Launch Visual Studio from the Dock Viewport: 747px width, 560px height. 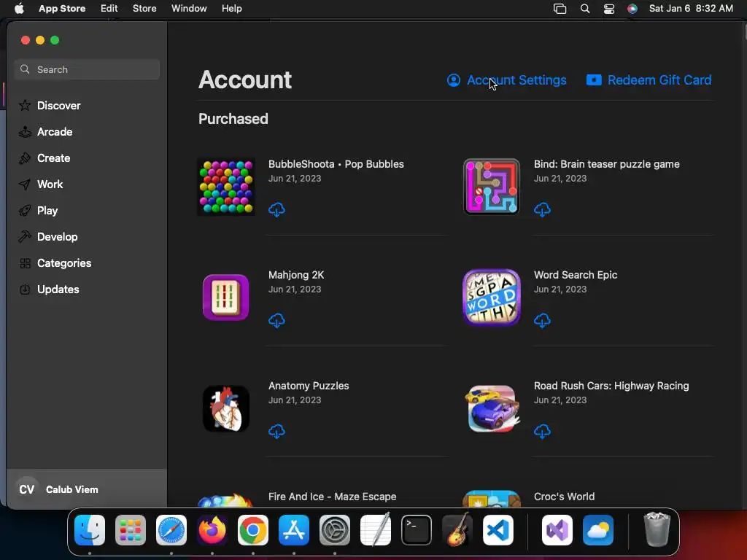(x=557, y=530)
